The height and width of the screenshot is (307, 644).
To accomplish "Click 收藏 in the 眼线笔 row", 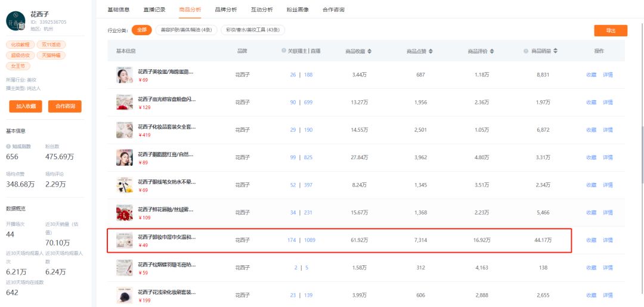I will point(591,185).
